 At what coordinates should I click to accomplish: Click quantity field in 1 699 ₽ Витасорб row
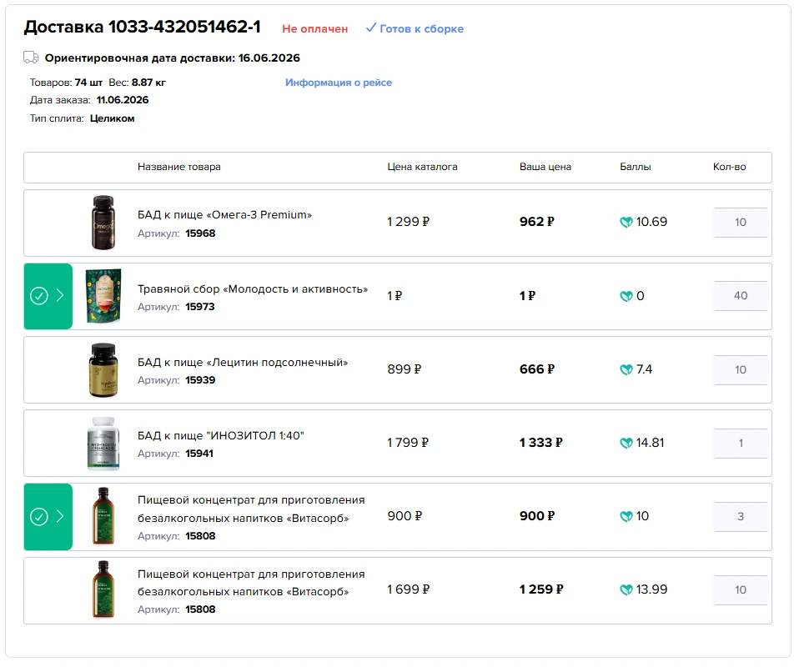tap(741, 589)
